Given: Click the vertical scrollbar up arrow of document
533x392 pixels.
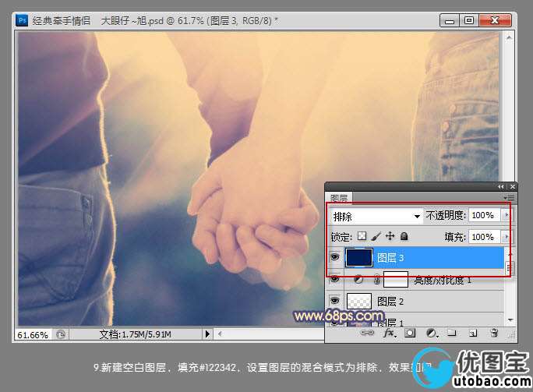Looking at the screenshot, I should pos(509,37).
